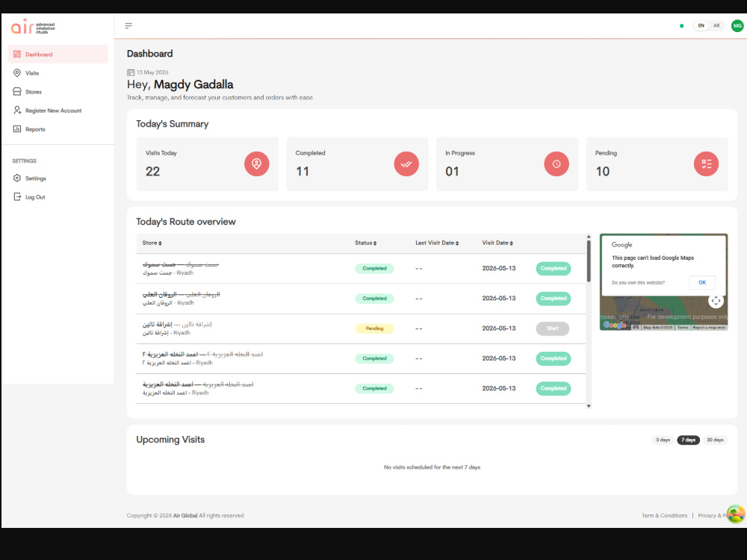Click Completed button in الروقان العلي row
The image size is (747, 560).
point(553,299)
